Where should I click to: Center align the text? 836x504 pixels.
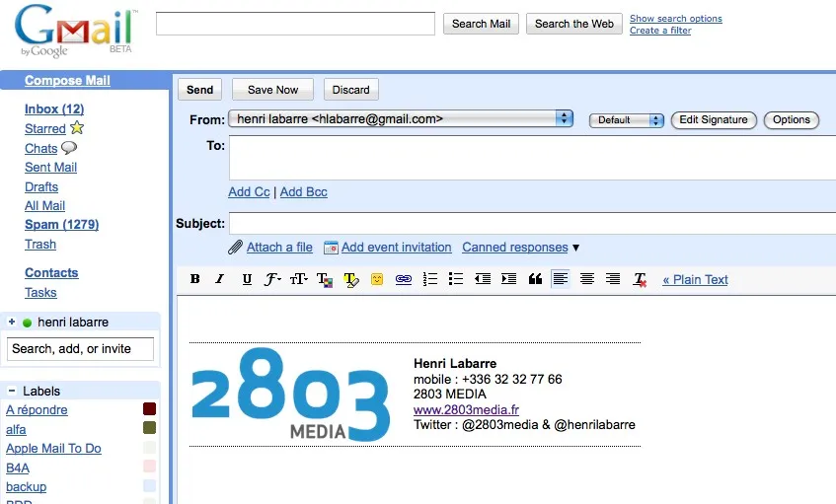coord(587,279)
